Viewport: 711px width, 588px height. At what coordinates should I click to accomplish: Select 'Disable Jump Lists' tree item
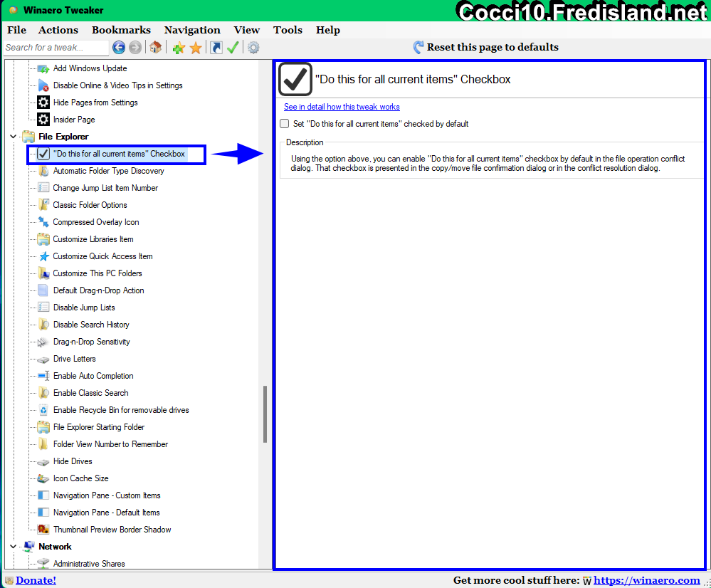[x=84, y=308]
